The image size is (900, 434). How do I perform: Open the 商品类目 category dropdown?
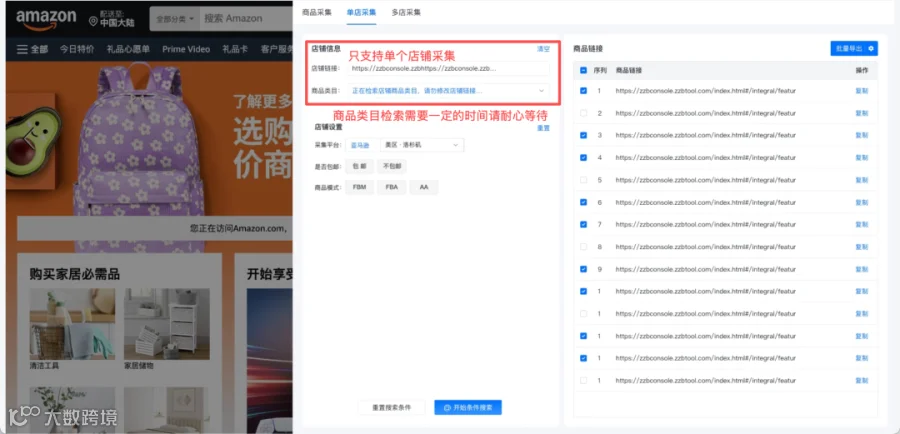[x=448, y=91]
